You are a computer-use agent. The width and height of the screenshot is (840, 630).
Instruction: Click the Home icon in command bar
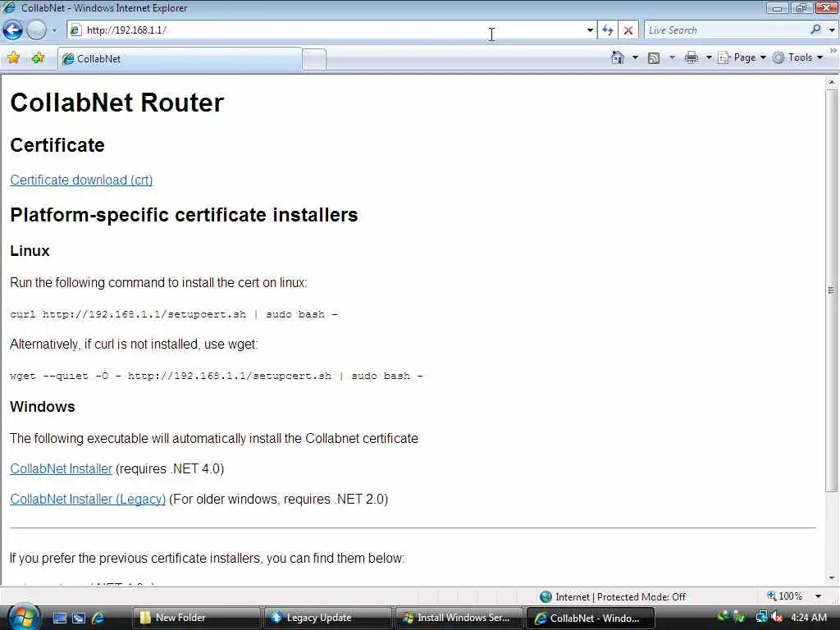tap(617, 57)
